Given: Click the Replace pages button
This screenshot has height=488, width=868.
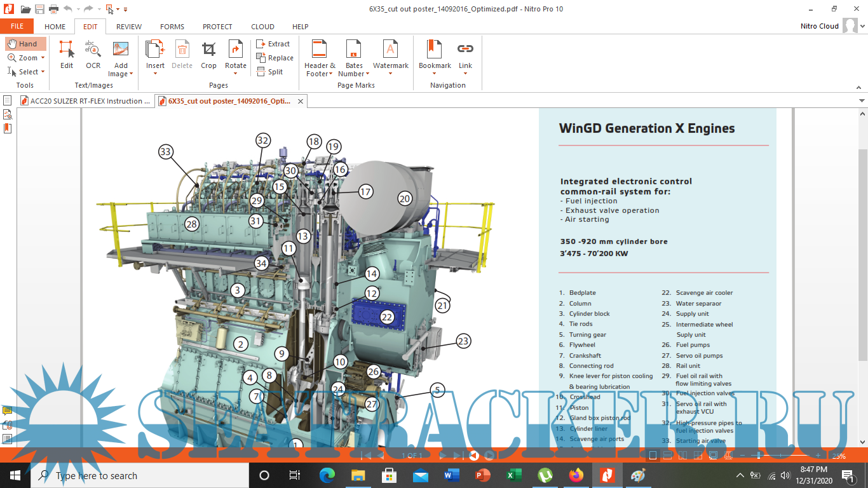Looking at the screenshot, I should point(275,58).
